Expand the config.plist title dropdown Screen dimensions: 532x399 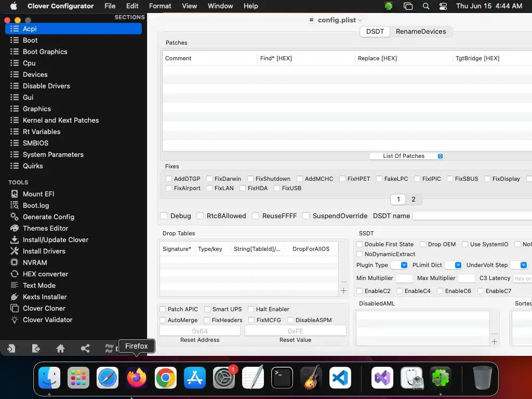click(x=360, y=20)
